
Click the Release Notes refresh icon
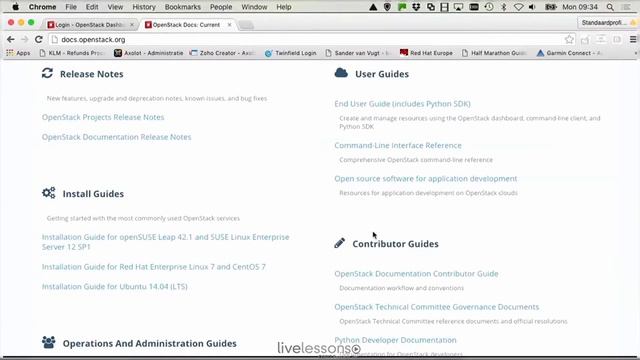pyautogui.click(x=47, y=73)
